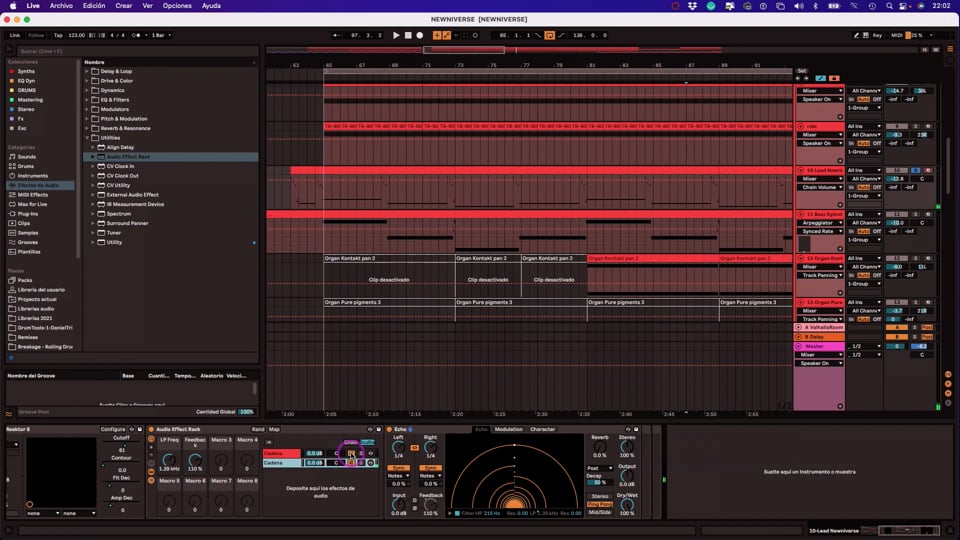
Task: Toggle the Ping Pong mode in Echo
Action: (600, 504)
